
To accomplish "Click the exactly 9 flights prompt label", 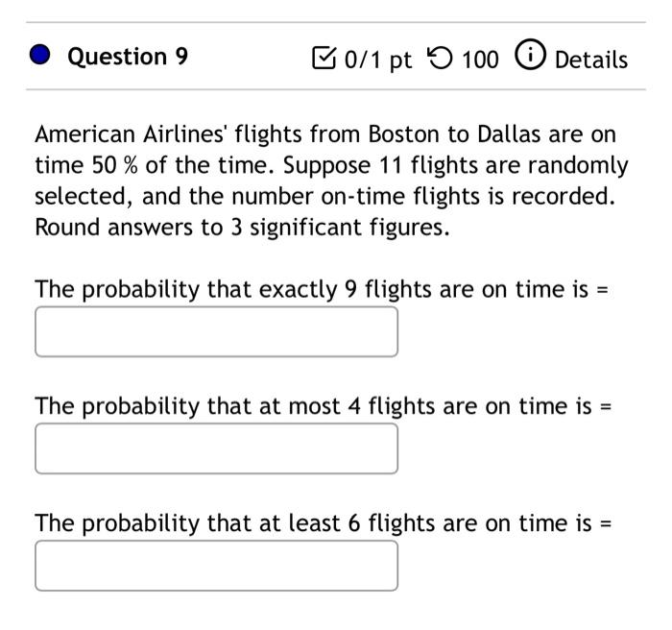I will (x=322, y=289).
